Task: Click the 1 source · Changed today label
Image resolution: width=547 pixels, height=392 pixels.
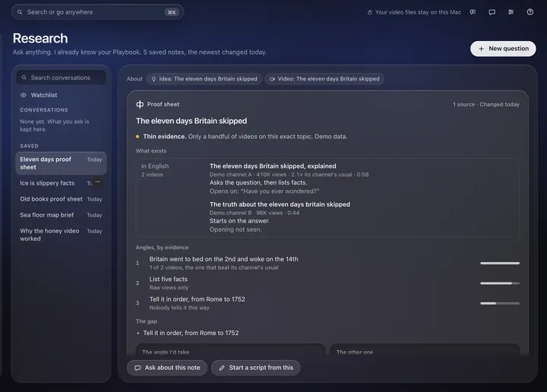Action: pyautogui.click(x=486, y=105)
